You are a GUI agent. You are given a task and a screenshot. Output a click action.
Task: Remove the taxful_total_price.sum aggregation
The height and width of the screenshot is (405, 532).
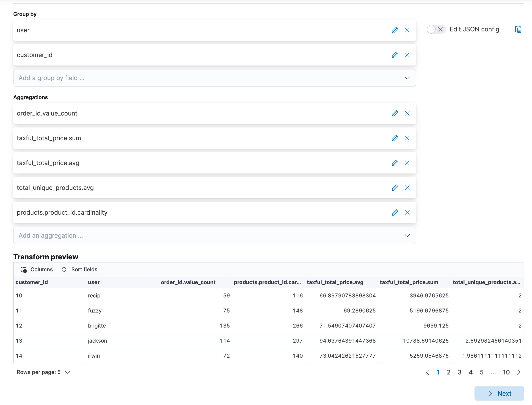click(x=407, y=138)
